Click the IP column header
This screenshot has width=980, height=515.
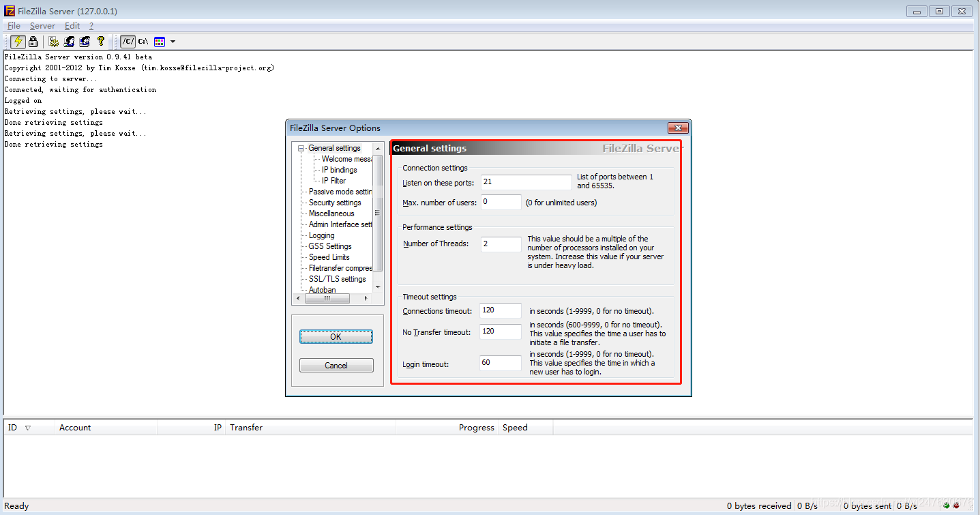click(191, 428)
